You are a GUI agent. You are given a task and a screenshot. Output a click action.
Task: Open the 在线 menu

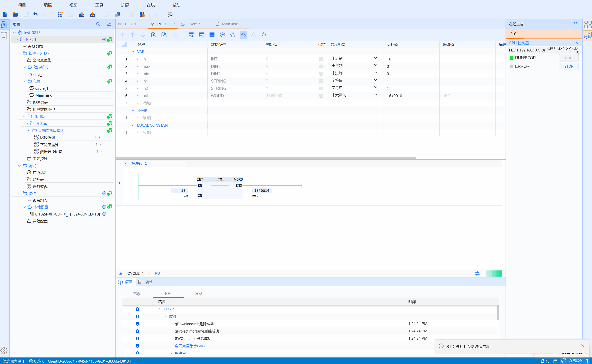(x=151, y=5)
